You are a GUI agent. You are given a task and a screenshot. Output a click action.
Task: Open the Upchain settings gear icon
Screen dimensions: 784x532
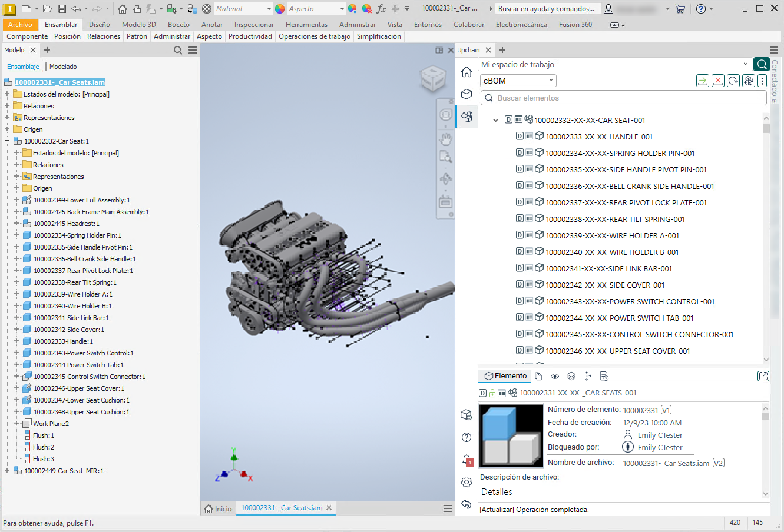467,482
